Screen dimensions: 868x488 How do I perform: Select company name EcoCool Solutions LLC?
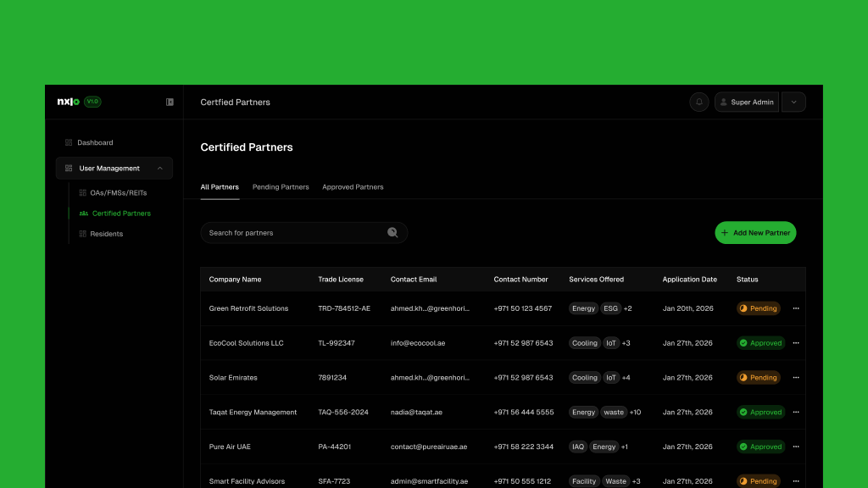tap(247, 343)
